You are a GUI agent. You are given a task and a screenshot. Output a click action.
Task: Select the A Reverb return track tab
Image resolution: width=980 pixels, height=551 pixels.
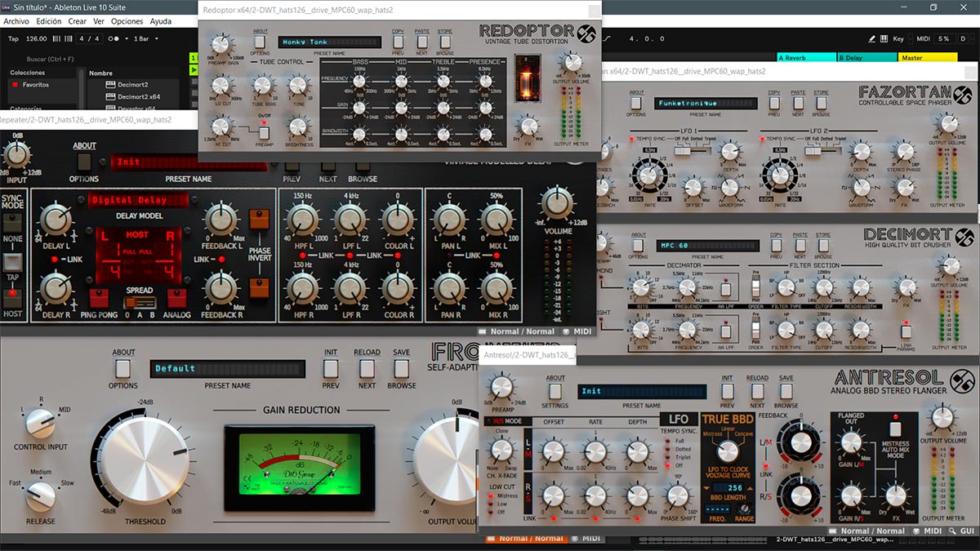tap(806, 57)
